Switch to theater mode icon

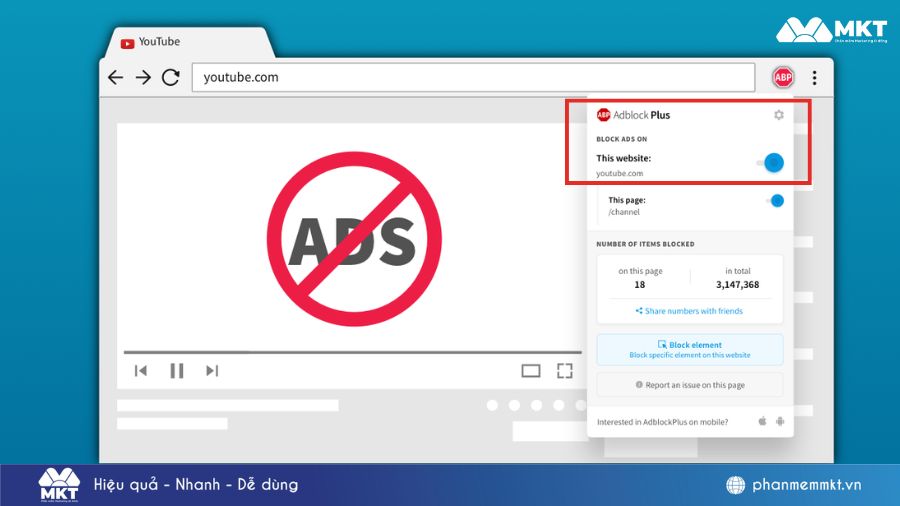531,371
